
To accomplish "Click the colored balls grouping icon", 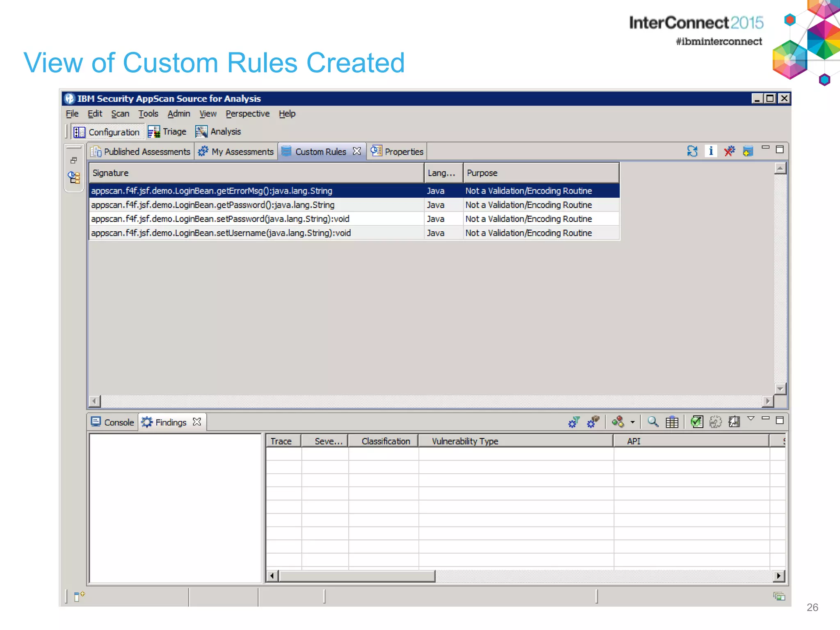I will click(x=618, y=422).
